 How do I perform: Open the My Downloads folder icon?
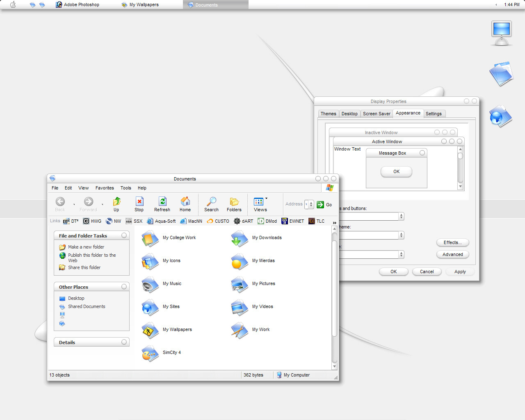(240, 238)
